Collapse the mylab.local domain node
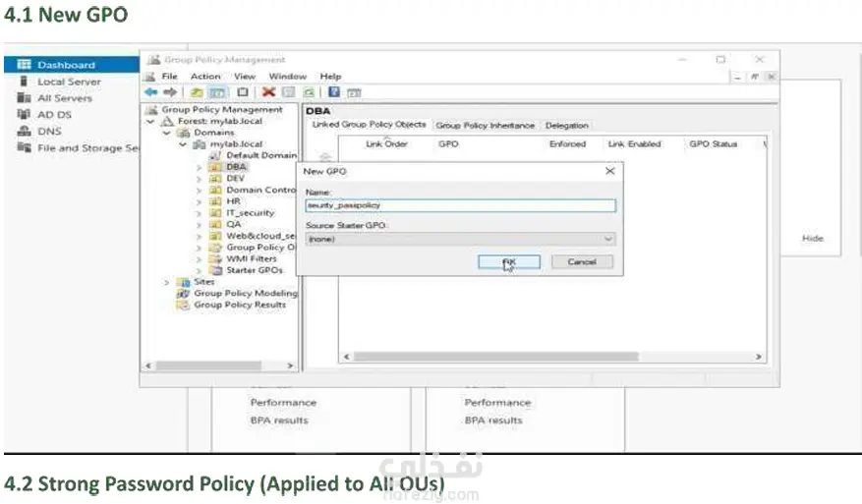 click(x=183, y=144)
